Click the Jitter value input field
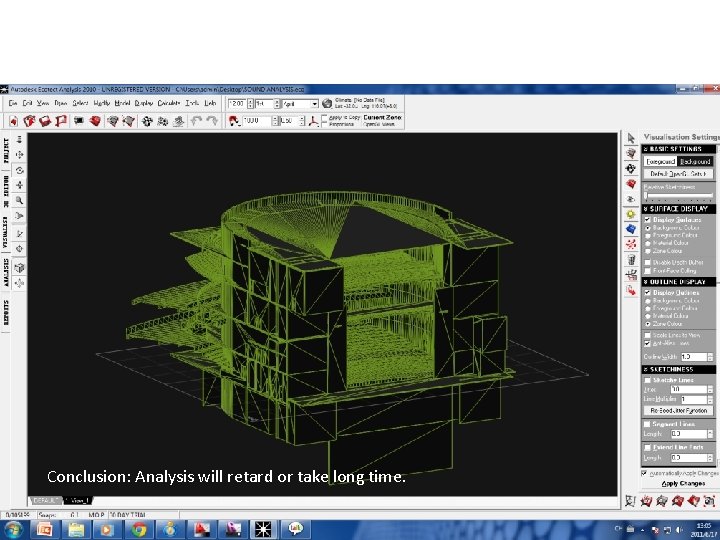 (689, 389)
